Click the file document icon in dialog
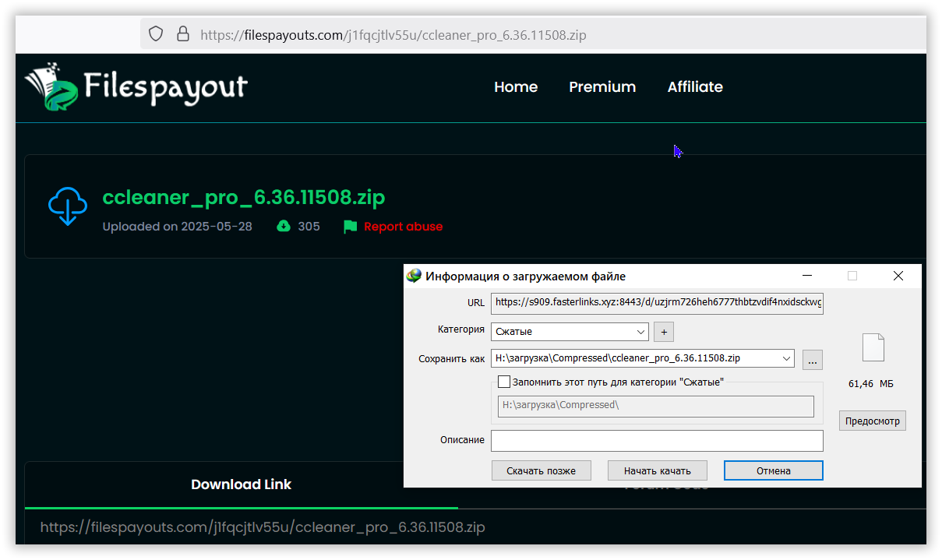The image size is (942, 560). tap(873, 347)
